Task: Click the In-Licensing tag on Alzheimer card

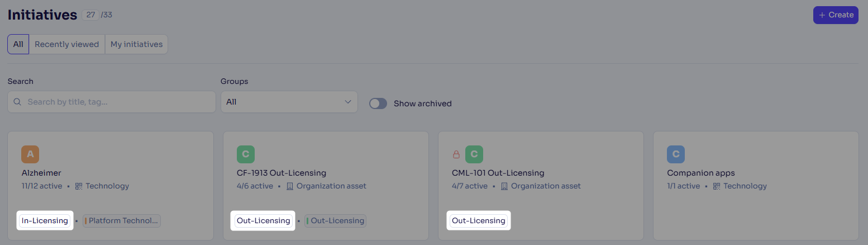Action: (45, 221)
